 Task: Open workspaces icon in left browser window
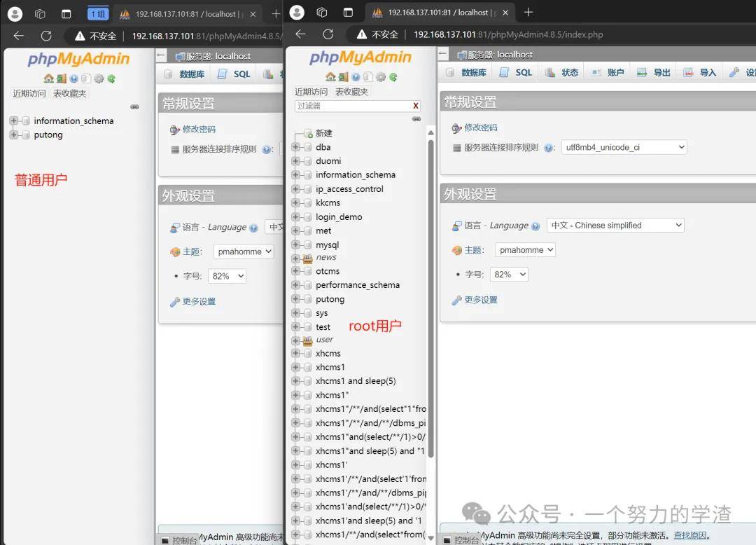coord(41,14)
